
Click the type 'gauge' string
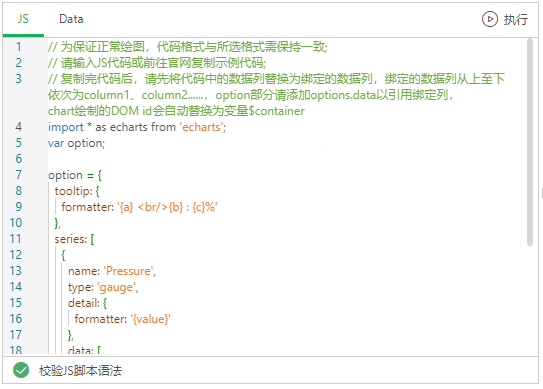(x=117, y=287)
